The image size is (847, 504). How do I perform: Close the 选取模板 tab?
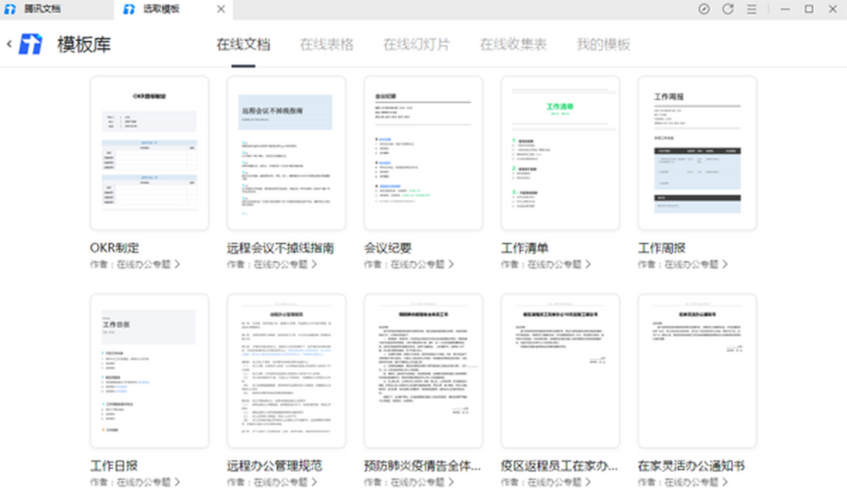[x=221, y=9]
